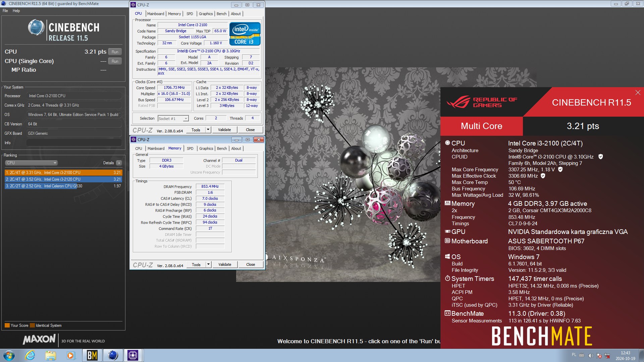Click the Identical System legend swatch

tap(32, 325)
